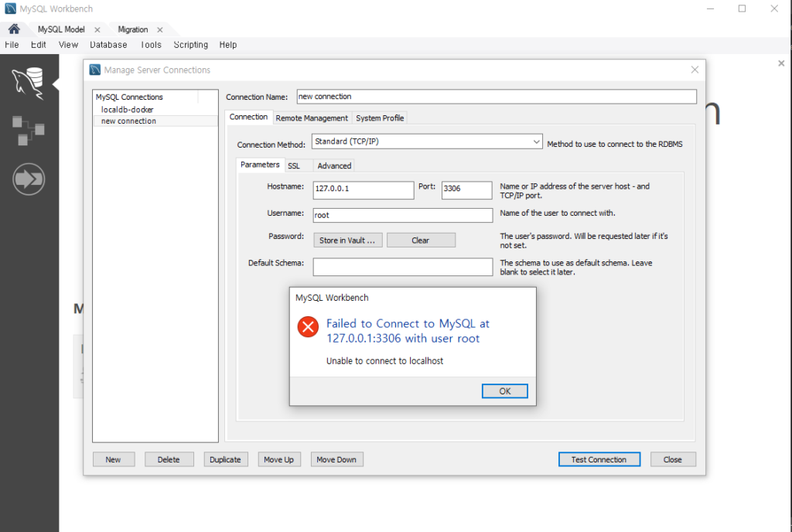Click the Test Connection button
This screenshot has height=532, width=792.
point(599,459)
